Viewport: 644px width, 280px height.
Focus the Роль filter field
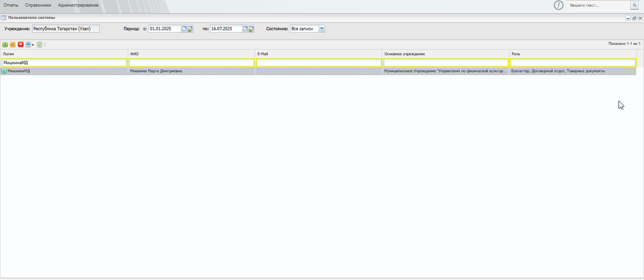click(573, 62)
